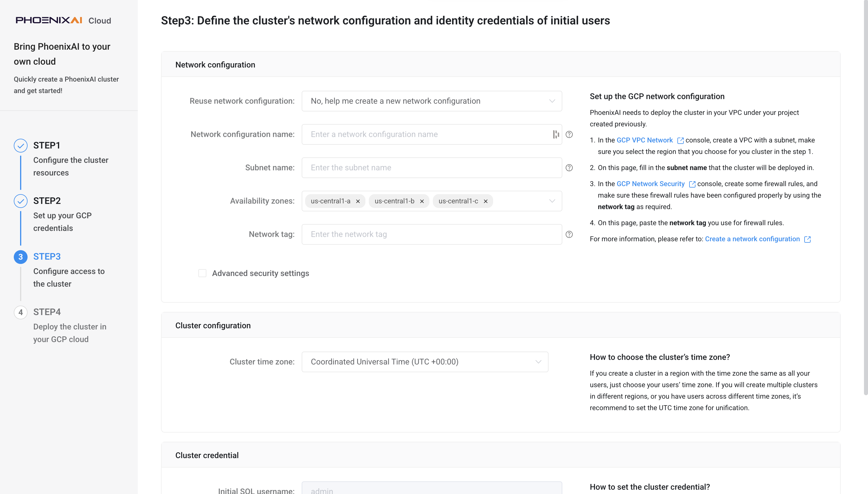Image resolution: width=868 pixels, height=494 pixels.
Task: Expand the Availability zones dropdown arrow
Action: click(552, 201)
